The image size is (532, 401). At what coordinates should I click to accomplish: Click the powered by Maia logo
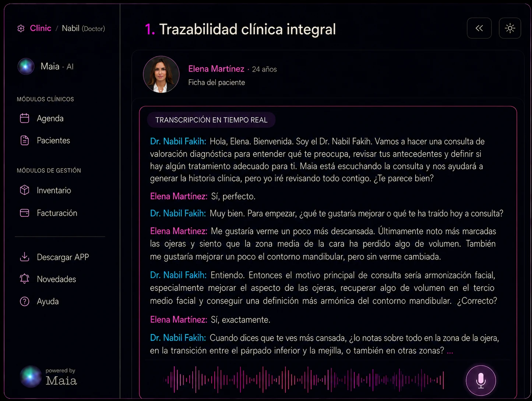click(x=49, y=376)
